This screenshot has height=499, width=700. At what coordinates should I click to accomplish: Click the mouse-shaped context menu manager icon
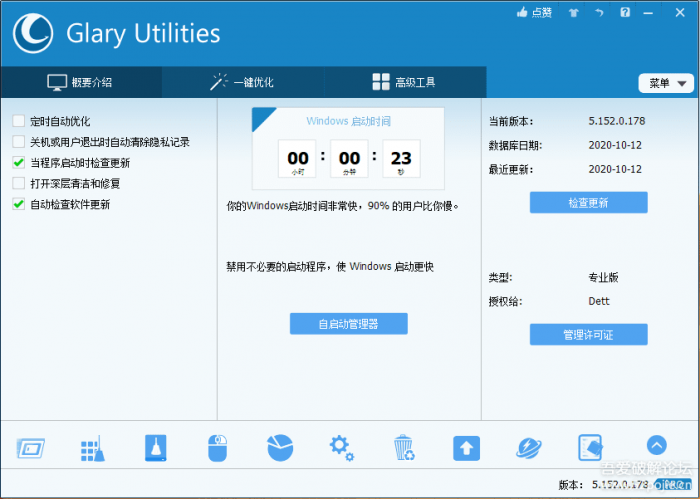click(218, 448)
